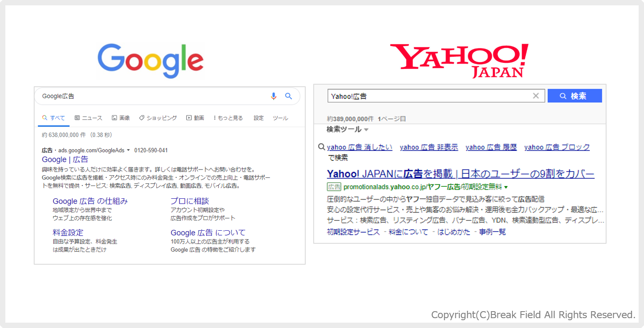Open the ショッピング tab

[x=158, y=118]
